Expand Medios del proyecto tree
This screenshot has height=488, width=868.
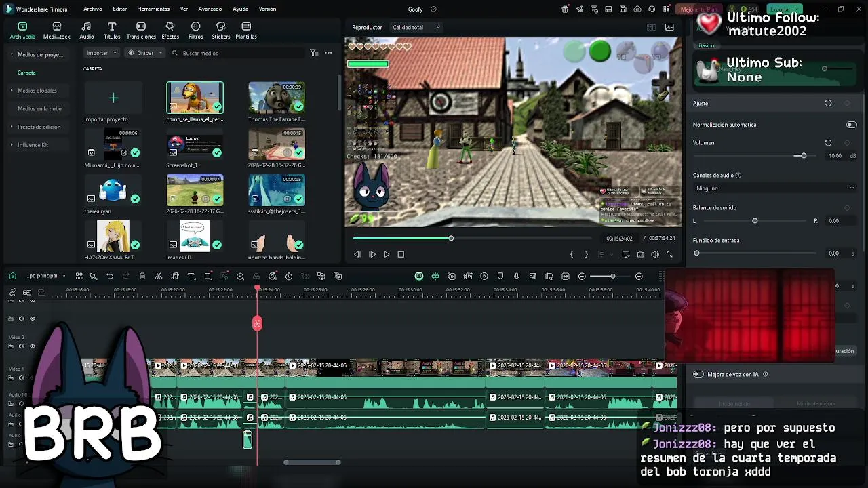coord(12,54)
